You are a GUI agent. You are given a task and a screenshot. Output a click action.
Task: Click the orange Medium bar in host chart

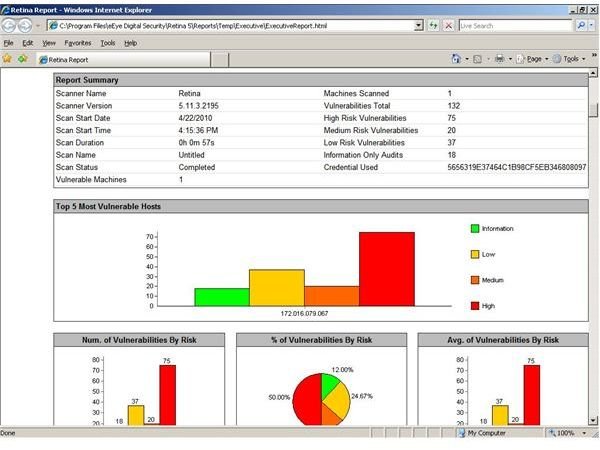[332, 296]
